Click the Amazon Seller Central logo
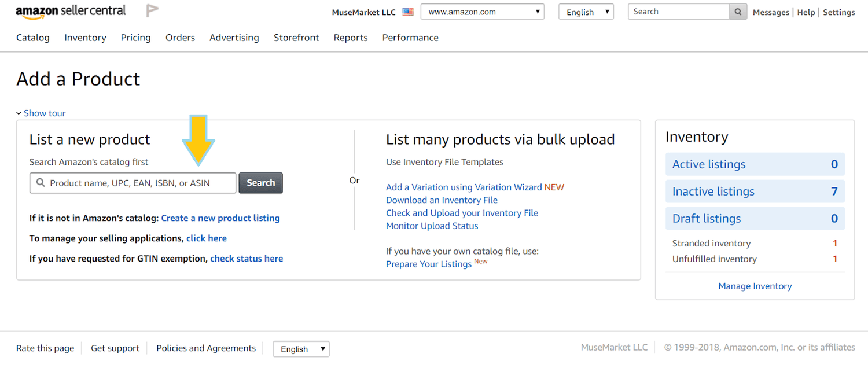This screenshot has width=868, height=383. pos(71,12)
